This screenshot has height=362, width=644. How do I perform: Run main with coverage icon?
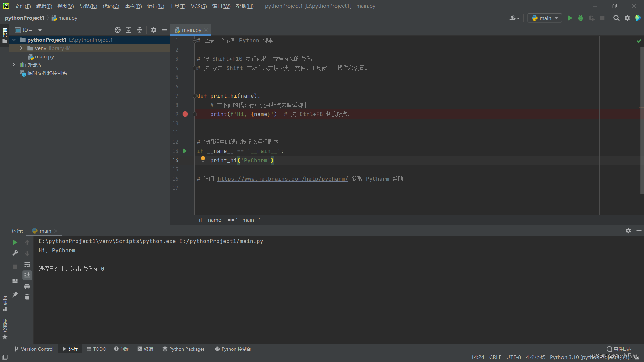[591, 18]
